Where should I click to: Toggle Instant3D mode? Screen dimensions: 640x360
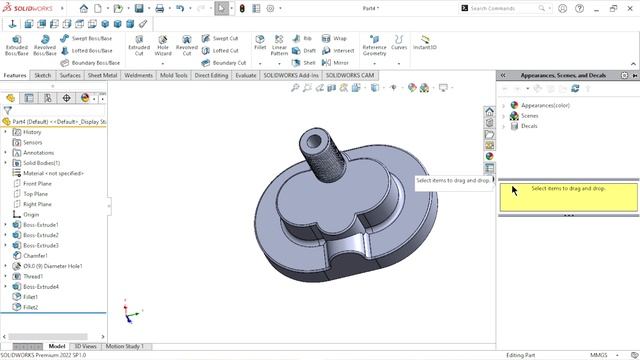coord(425,42)
